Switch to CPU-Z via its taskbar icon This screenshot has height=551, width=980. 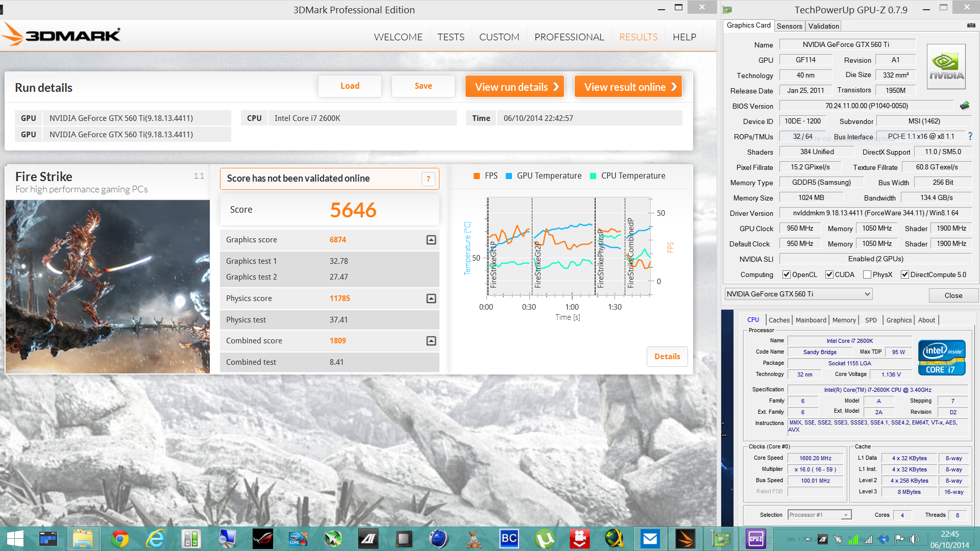(755, 539)
